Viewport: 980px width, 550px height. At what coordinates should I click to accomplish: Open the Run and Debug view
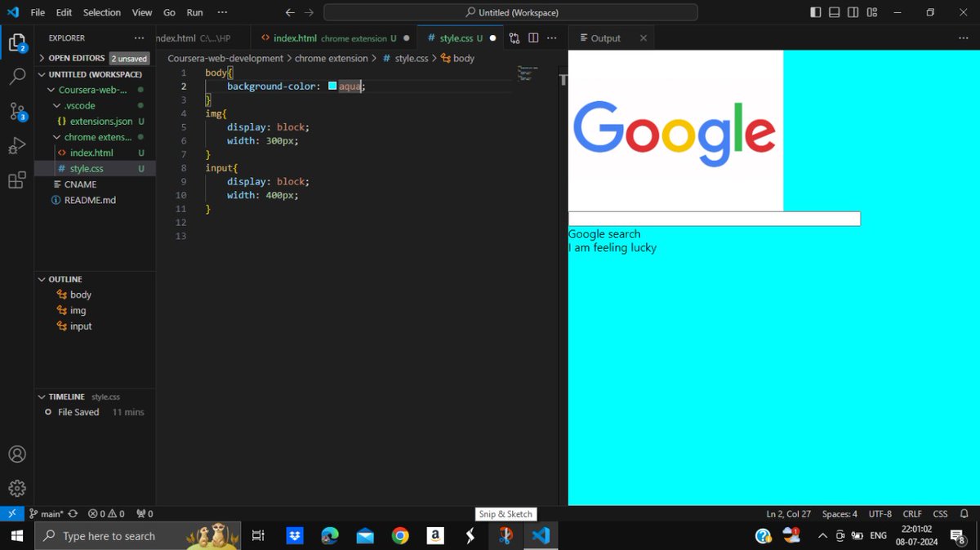tap(16, 146)
